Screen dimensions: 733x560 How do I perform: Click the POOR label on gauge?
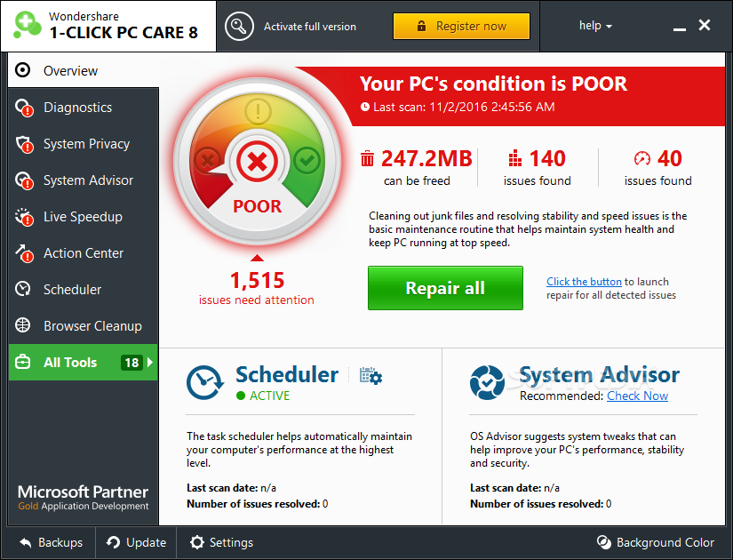257,206
